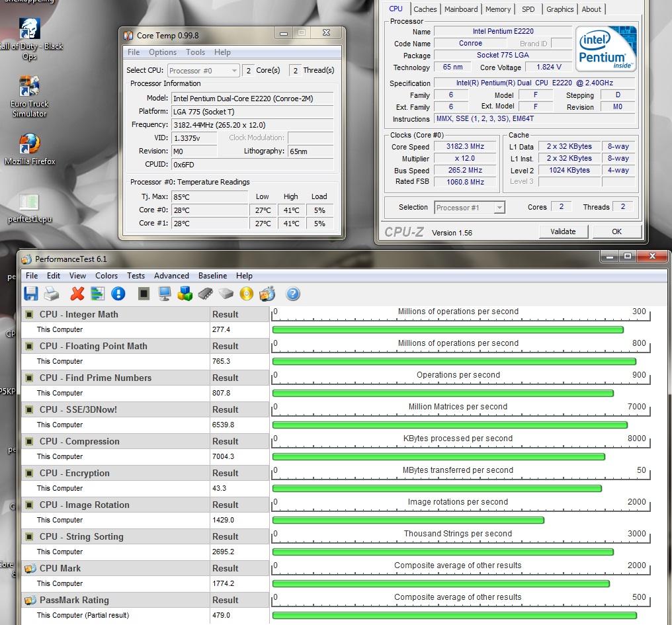Collapse the CPU - Find Prime Numbers group

coord(29,378)
